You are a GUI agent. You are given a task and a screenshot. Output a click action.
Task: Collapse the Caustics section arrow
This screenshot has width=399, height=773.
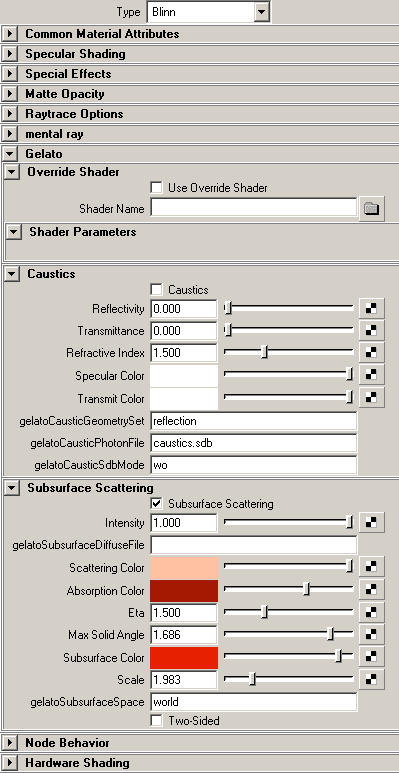12,274
